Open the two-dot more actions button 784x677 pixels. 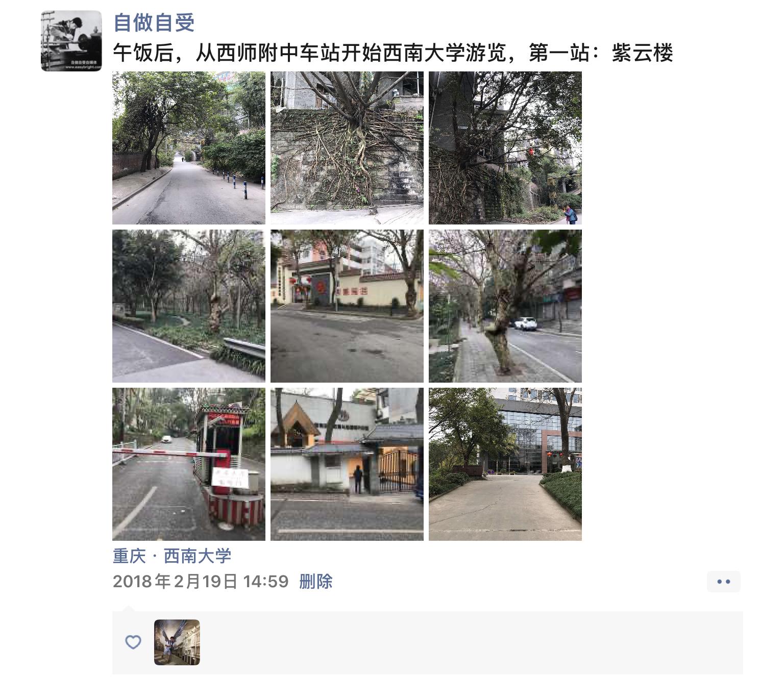(724, 582)
